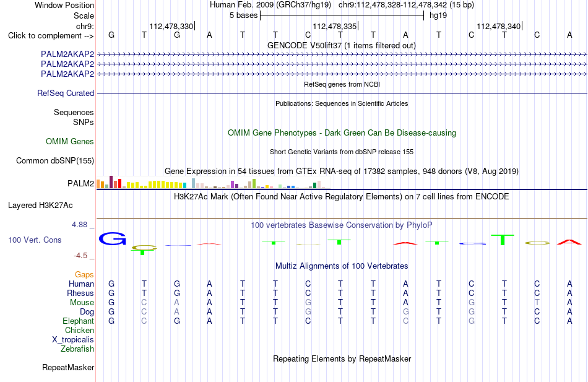
Task: Click '100 vertebrates Basewise Conservation by PhyloP' title
Action: 342,225
